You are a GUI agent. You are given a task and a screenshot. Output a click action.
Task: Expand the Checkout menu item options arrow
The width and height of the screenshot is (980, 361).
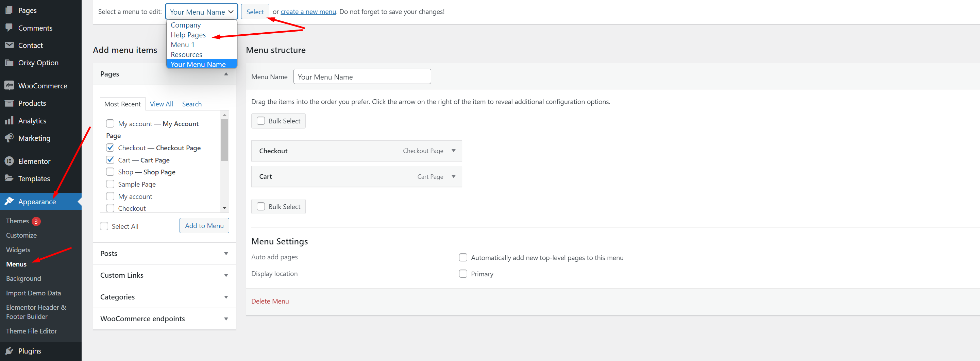[453, 151]
